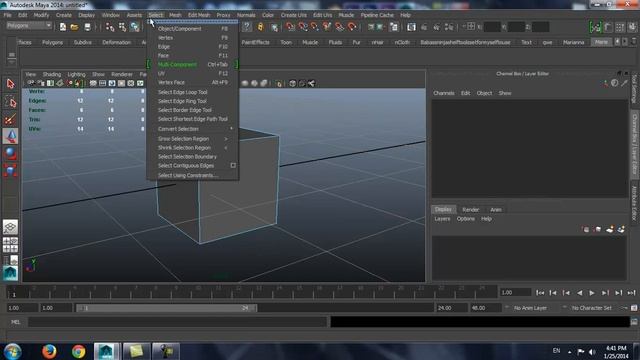Enable snap to points magnet
Screen dimensions: 640x360
coord(315,27)
